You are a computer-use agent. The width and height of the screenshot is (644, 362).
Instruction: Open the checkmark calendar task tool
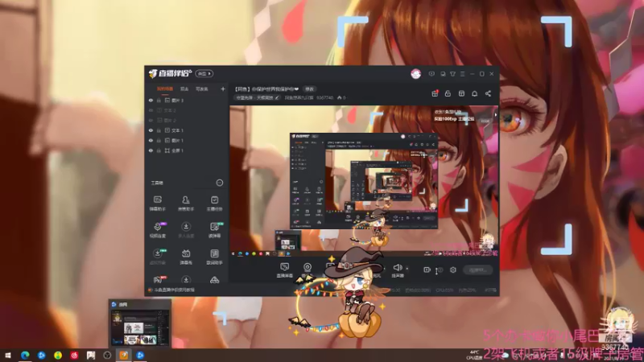214,204
